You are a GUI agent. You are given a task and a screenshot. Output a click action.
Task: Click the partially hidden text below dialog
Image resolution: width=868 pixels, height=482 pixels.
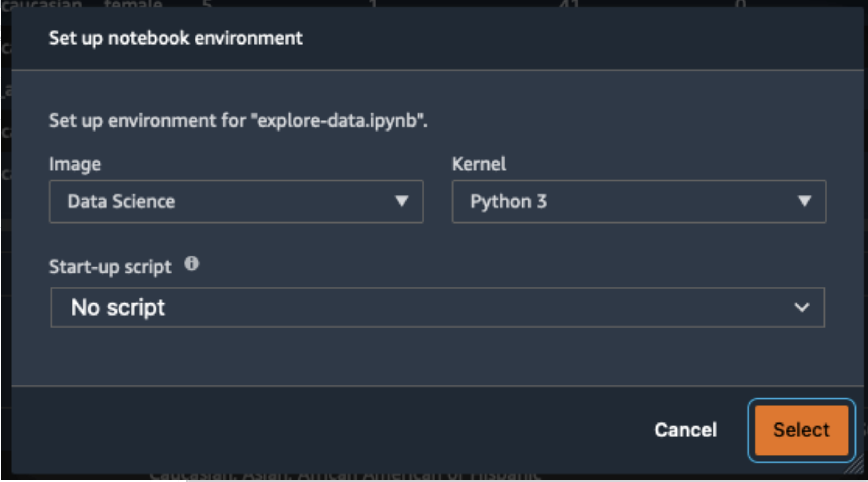coord(345,476)
